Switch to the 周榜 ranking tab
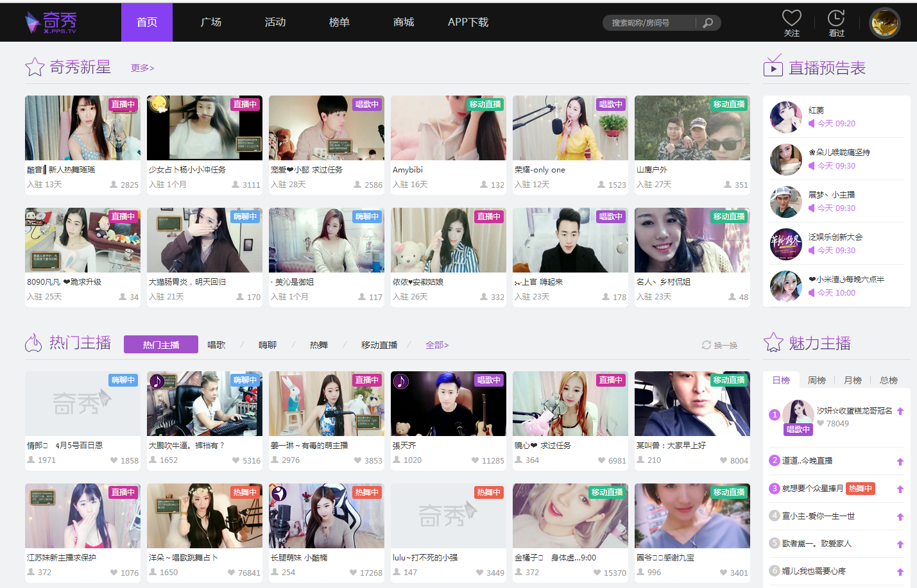This screenshot has height=588, width=917. click(817, 380)
